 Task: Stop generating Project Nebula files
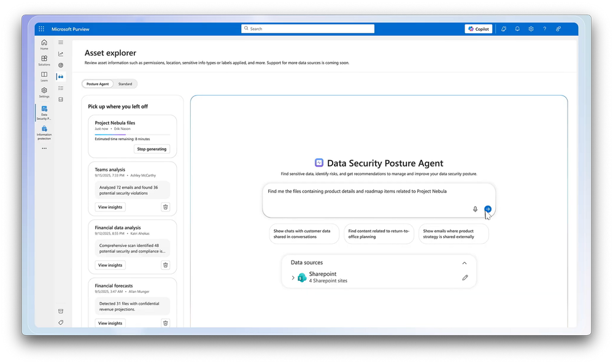pyautogui.click(x=152, y=149)
